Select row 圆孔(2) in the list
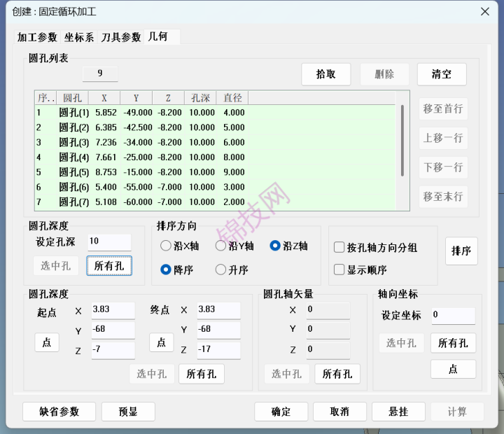Image resolution: width=504 pixels, height=434 pixels. (215, 127)
